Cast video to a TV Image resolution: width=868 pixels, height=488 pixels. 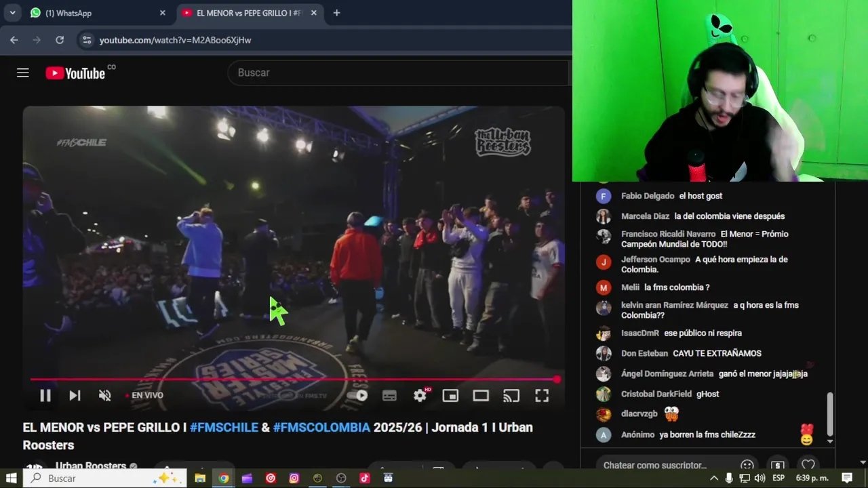pyautogui.click(x=511, y=396)
